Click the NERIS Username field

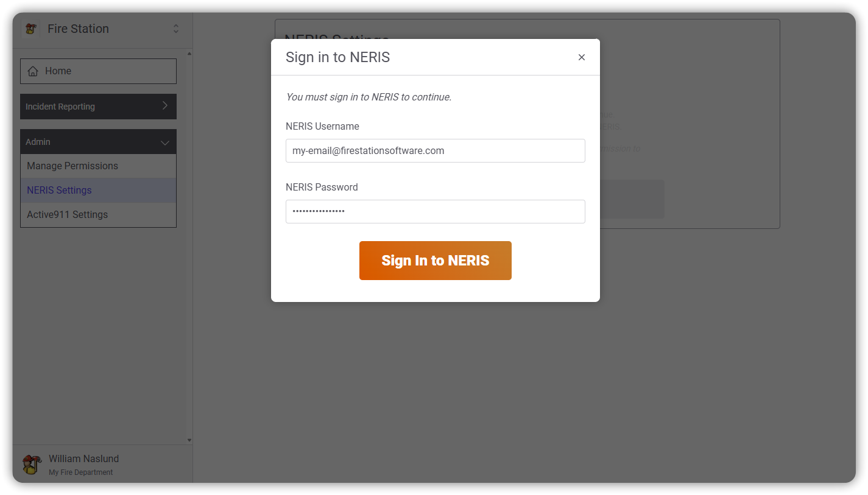tap(435, 150)
